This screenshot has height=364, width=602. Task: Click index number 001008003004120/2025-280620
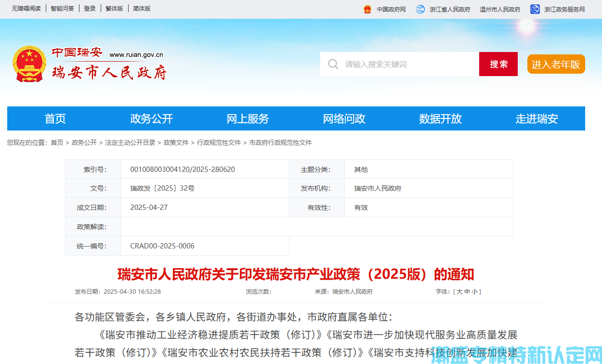click(x=183, y=169)
